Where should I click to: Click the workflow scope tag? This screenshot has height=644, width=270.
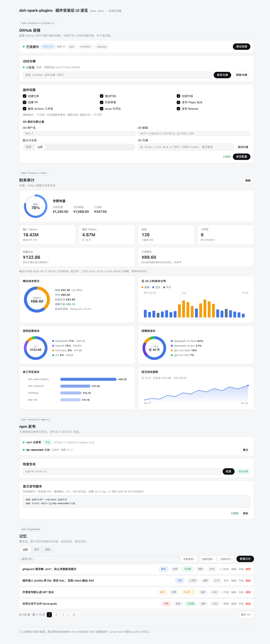click(85, 47)
